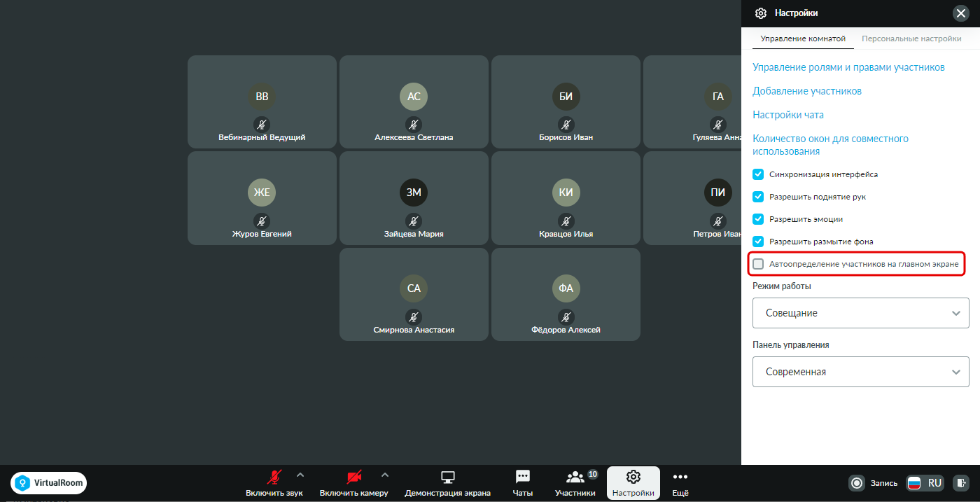This screenshot has height=502, width=980.
Task: Close the Настройки settings panel
Action: 960,13
